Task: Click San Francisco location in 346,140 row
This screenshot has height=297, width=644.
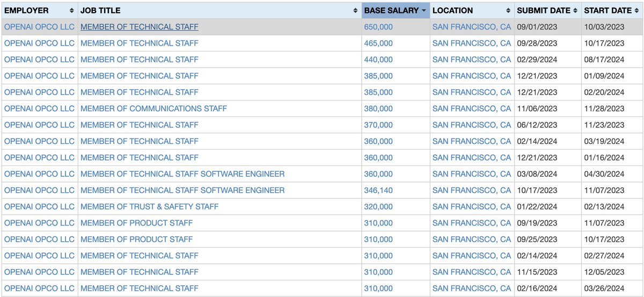Action: click(471, 190)
